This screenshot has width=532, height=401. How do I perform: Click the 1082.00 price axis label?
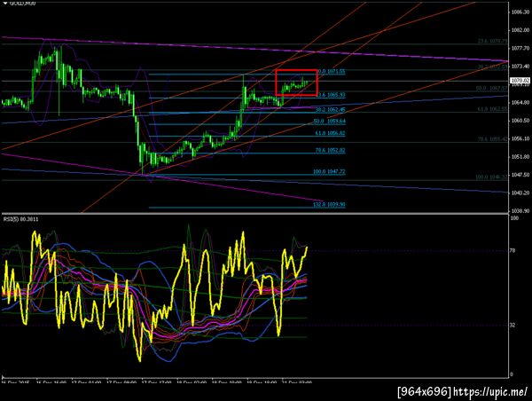pos(520,30)
